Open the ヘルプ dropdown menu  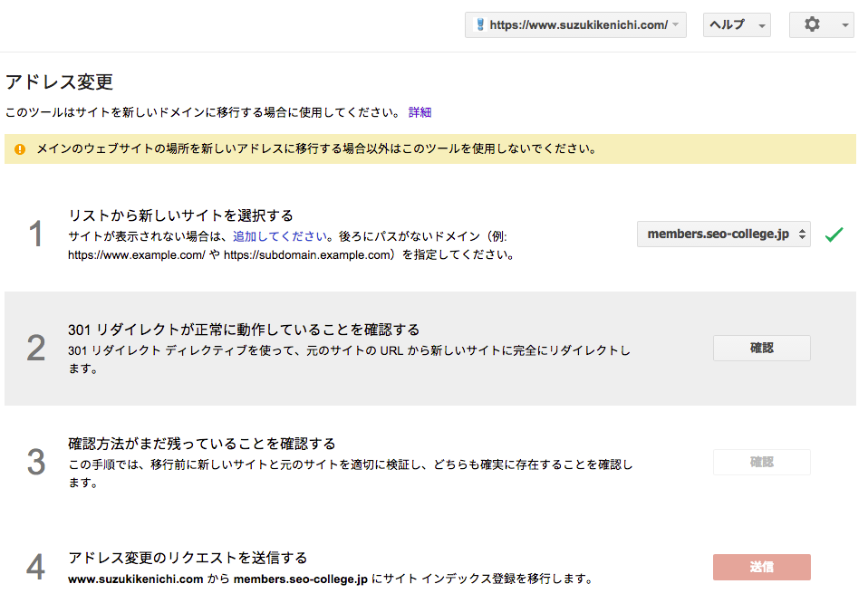point(737,24)
